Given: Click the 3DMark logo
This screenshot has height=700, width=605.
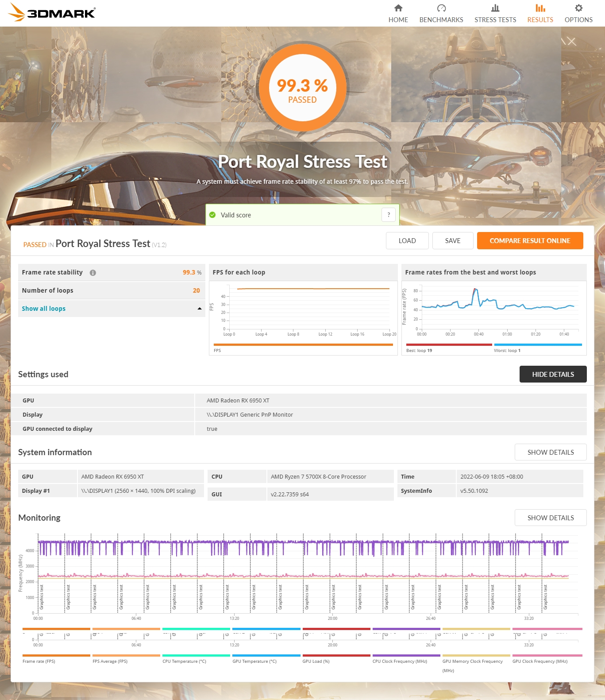Looking at the screenshot, I should coord(52,12).
